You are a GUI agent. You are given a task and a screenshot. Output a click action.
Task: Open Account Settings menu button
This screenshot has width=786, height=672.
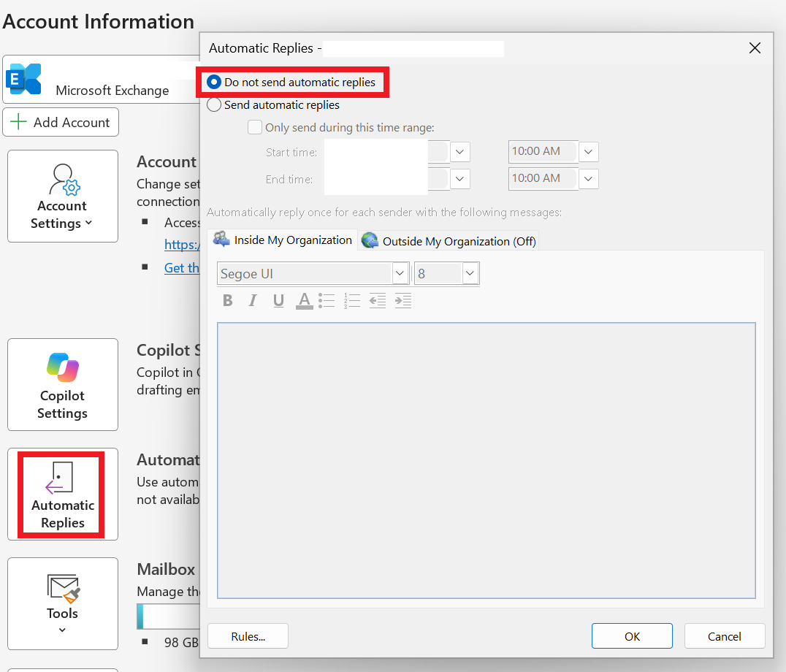[63, 196]
